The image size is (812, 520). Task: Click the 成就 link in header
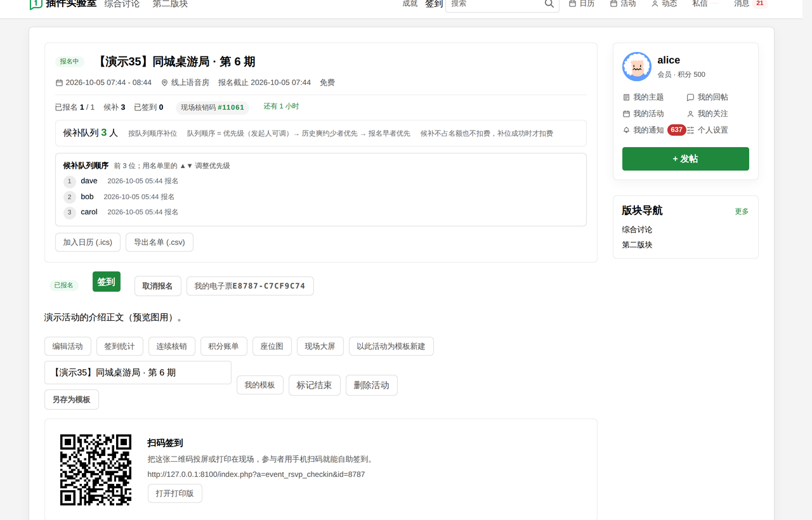410,4
